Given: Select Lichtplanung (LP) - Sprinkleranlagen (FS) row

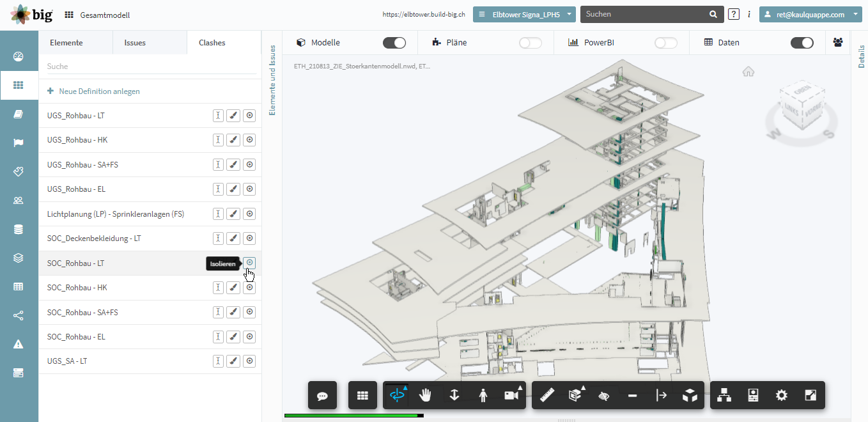Looking at the screenshot, I should click(x=150, y=214).
